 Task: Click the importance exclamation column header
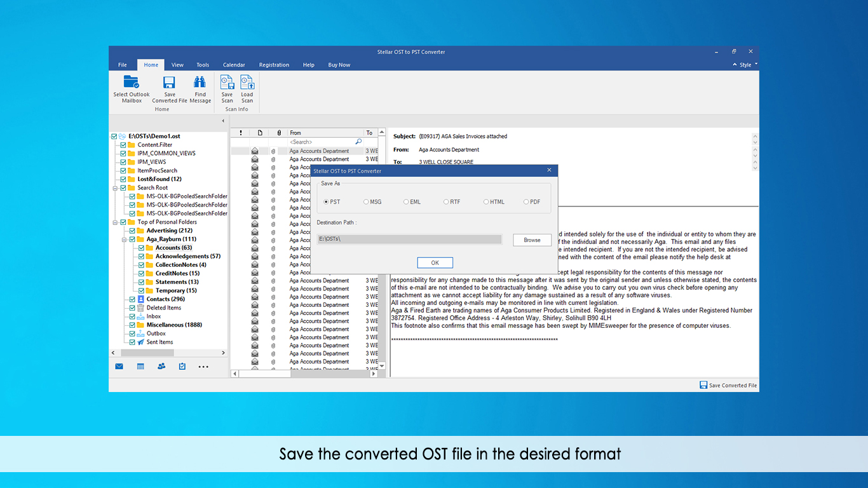[x=240, y=133]
